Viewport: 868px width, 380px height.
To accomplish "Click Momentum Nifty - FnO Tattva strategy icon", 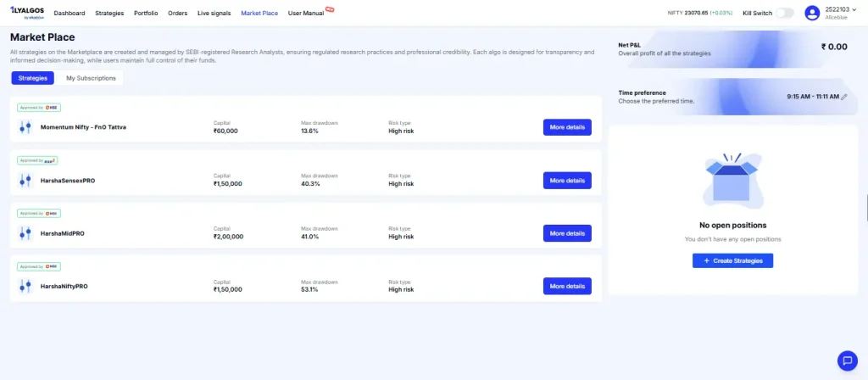I will coord(25,127).
